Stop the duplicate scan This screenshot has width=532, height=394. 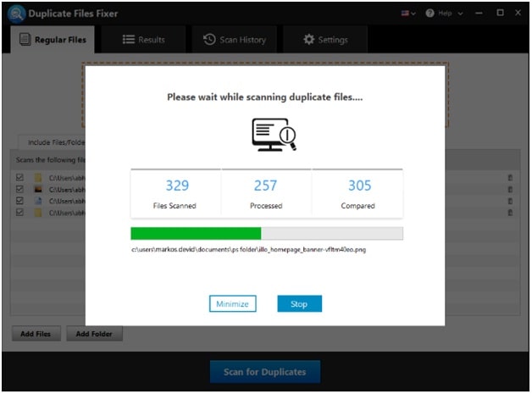pyautogui.click(x=299, y=303)
